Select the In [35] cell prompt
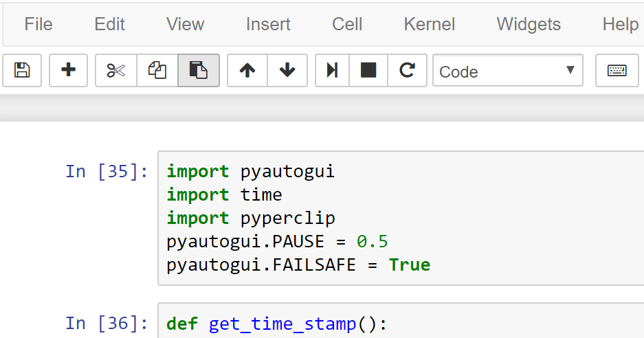The image size is (644, 338). tap(107, 171)
